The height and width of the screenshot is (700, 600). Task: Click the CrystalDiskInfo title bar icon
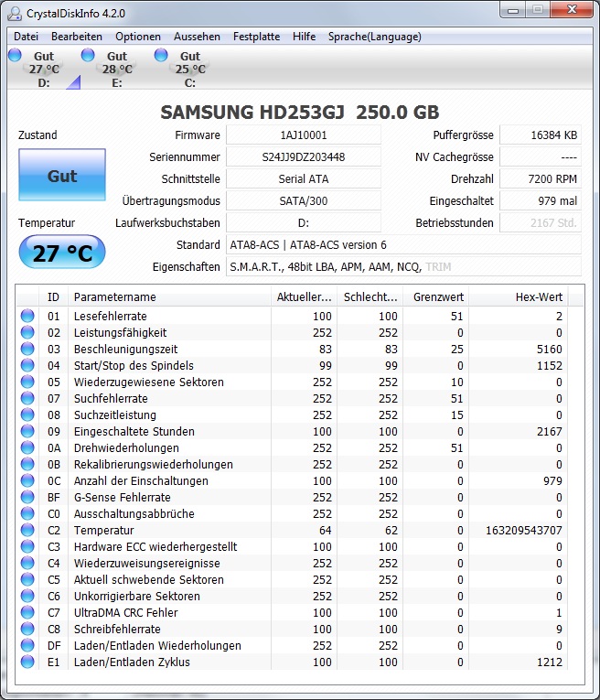[15, 14]
